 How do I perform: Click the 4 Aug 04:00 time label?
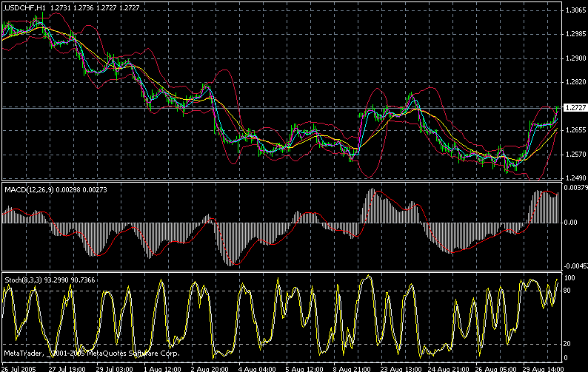257,368
